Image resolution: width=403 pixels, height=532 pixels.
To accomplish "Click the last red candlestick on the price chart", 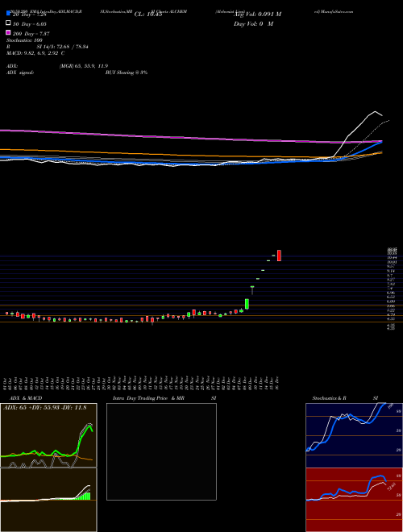I will coord(279,256).
